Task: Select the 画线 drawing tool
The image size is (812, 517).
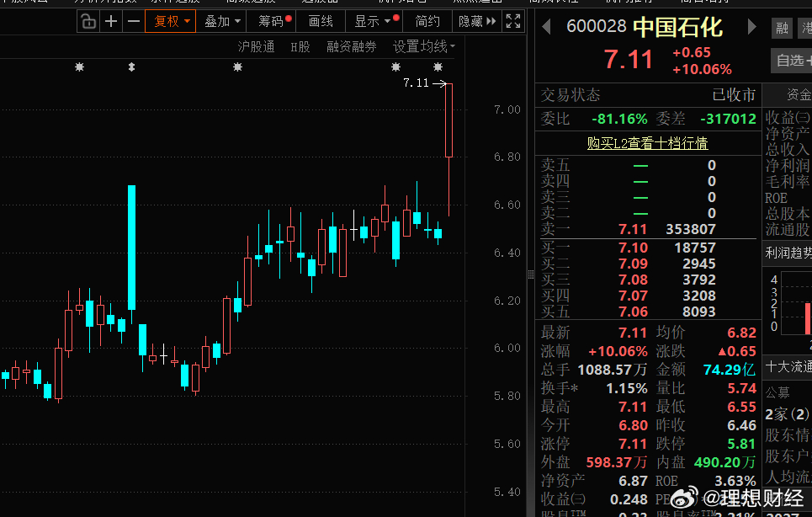Action: pos(321,21)
